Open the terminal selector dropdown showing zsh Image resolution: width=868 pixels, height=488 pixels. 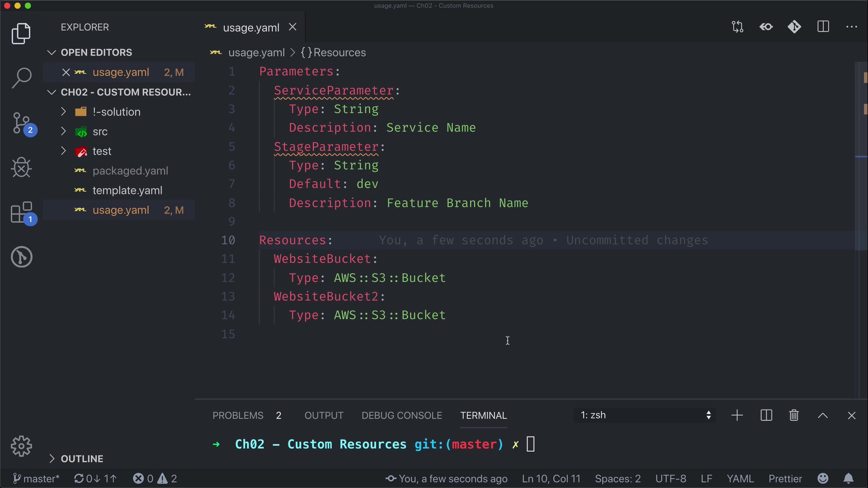click(645, 415)
